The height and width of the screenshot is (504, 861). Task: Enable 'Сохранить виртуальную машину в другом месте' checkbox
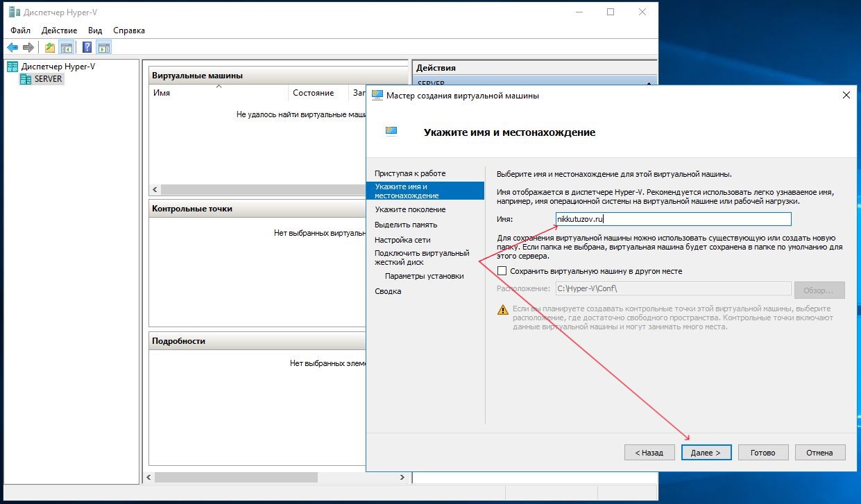click(503, 271)
